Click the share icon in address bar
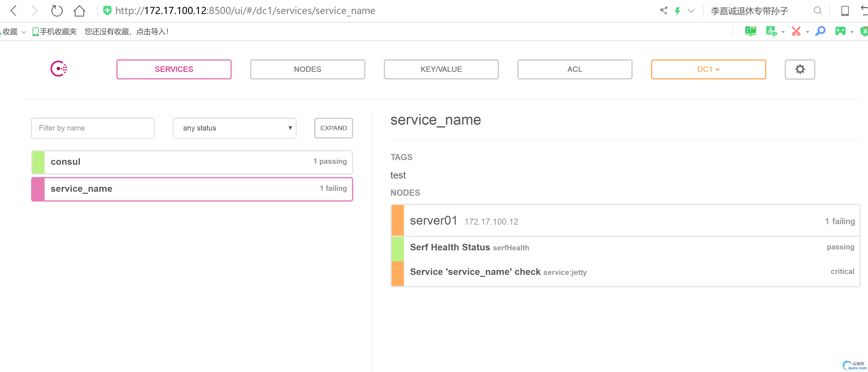Image resolution: width=868 pixels, height=372 pixels. 663,11
